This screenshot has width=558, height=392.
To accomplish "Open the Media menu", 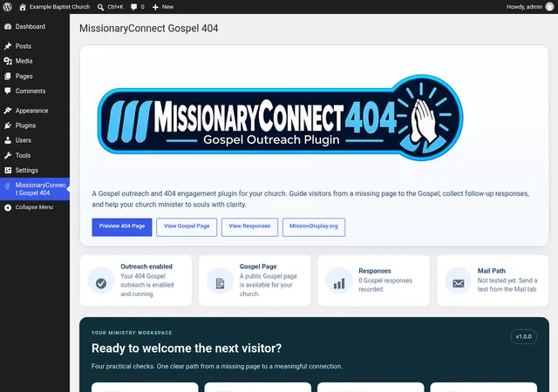I will [x=35, y=61].
